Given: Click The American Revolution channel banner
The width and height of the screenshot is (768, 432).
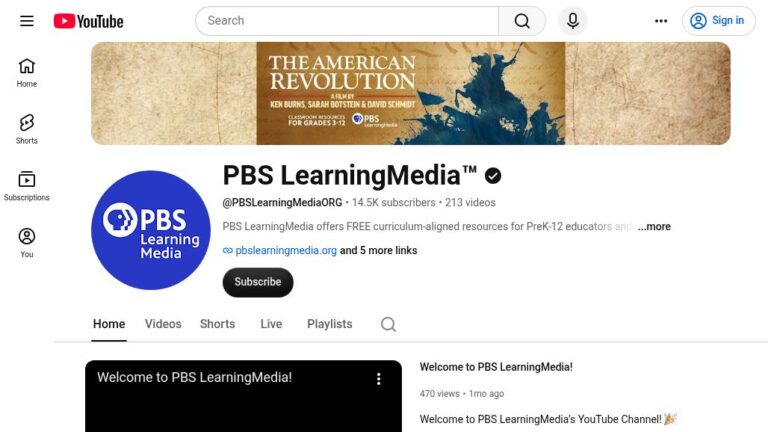Looking at the screenshot, I should (410, 93).
